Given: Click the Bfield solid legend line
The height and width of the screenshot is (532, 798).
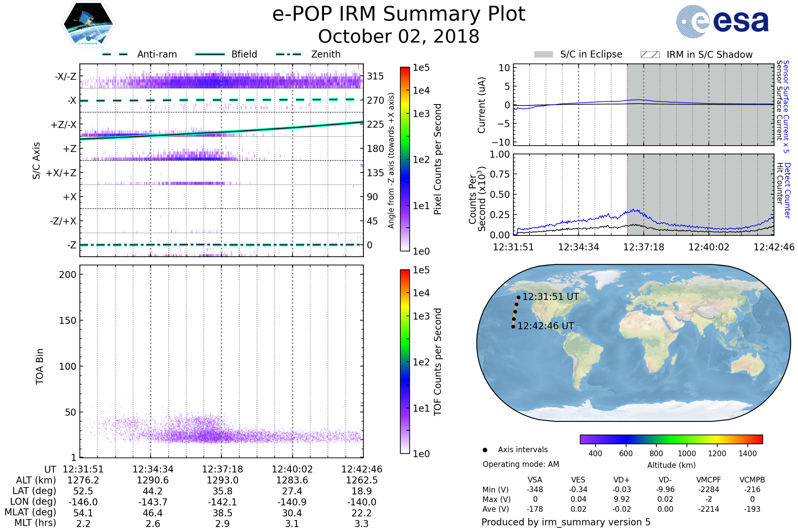Looking at the screenshot, I should point(210,54).
